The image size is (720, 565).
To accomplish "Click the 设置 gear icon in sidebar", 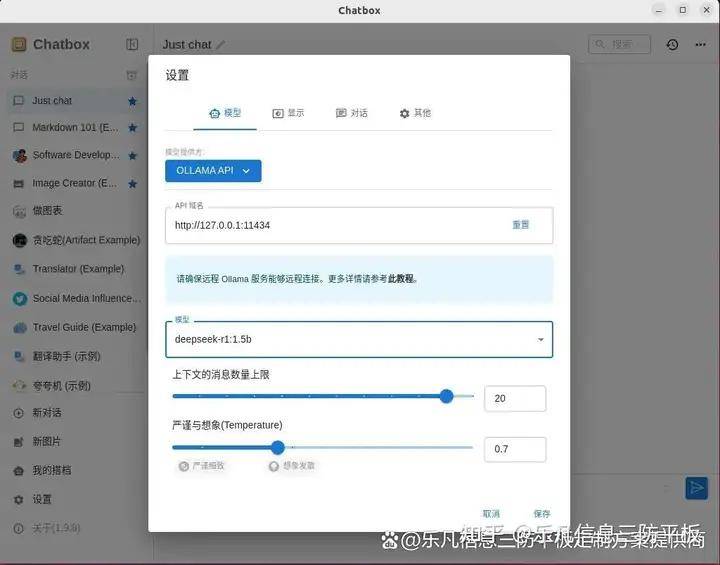I will [x=18, y=500].
